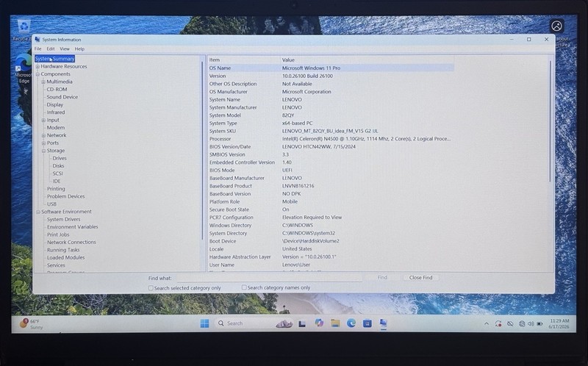The height and width of the screenshot is (366, 588).
Task: Select the BIOS Version/Date row
Action: tap(330, 147)
